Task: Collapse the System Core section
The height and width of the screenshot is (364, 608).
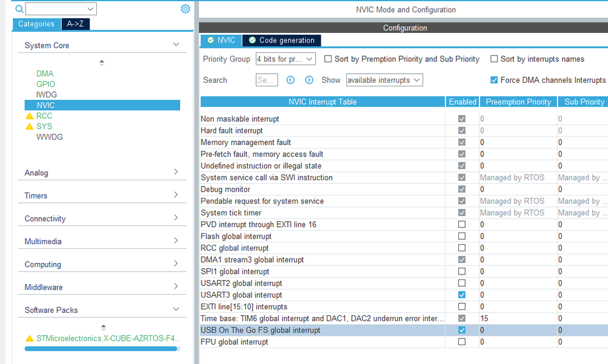Action: [176, 44]
